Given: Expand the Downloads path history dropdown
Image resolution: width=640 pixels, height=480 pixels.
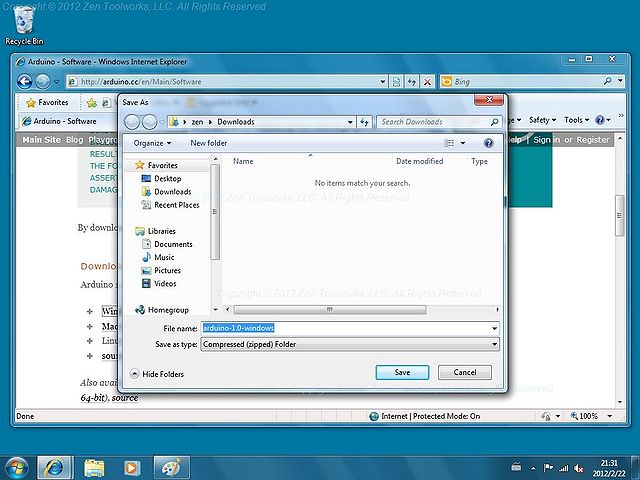Looking at the screenshot, I should (x=350, y=122).
